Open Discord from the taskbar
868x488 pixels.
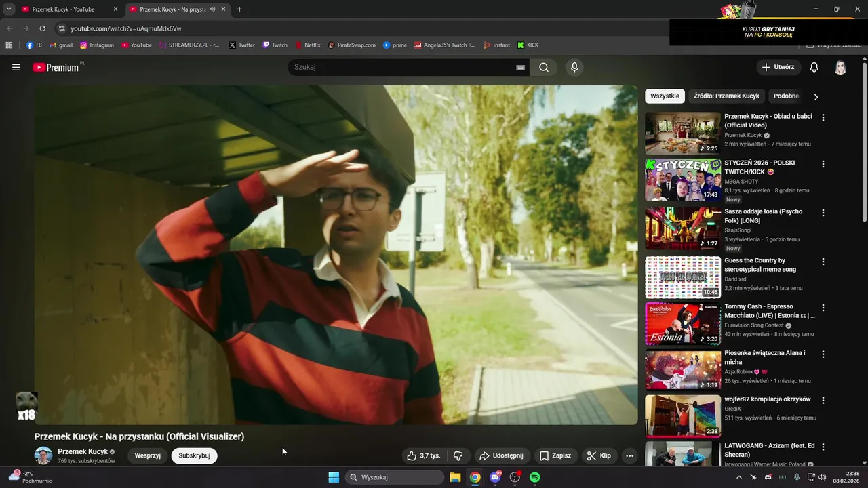coord(495,477)
